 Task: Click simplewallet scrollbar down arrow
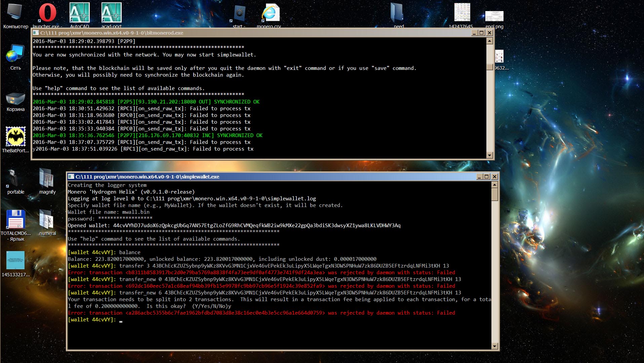[494, 346]
